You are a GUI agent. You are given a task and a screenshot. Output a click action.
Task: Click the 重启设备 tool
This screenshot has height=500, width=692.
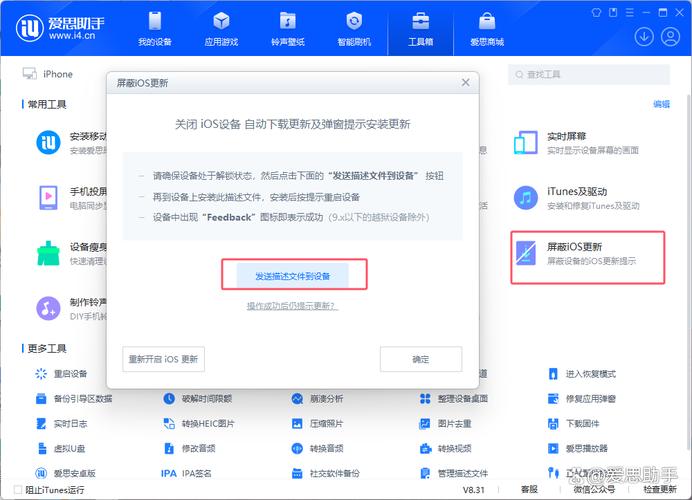point(61,374)
